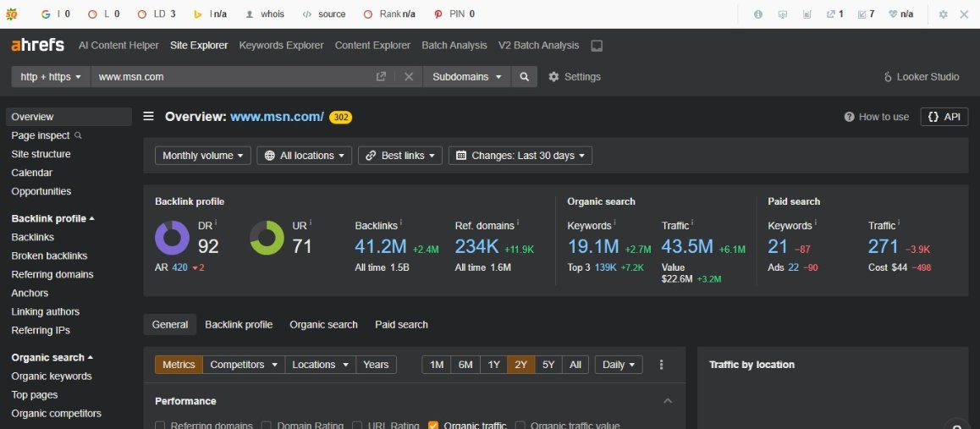Click the How to use help icon

(849, 117)
